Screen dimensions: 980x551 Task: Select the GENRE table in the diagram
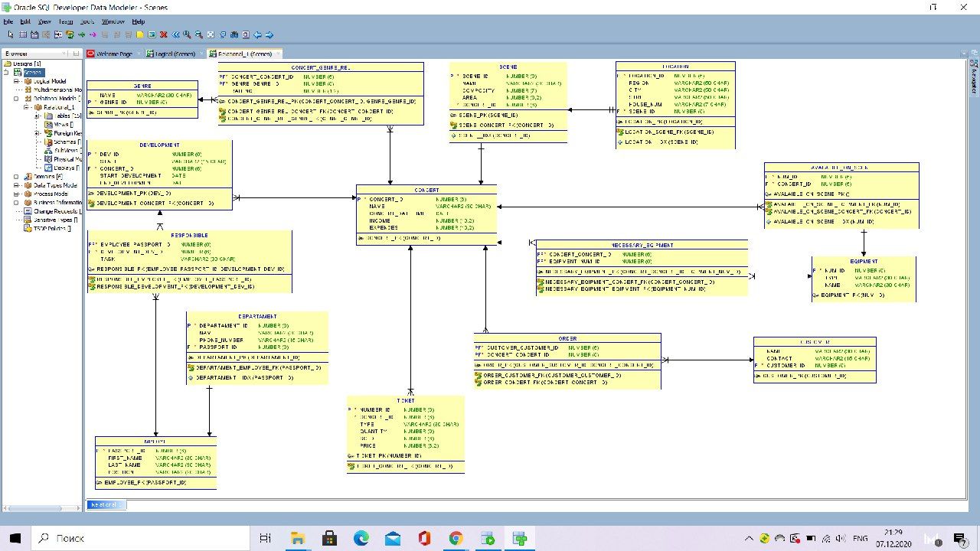coord(142,99)
